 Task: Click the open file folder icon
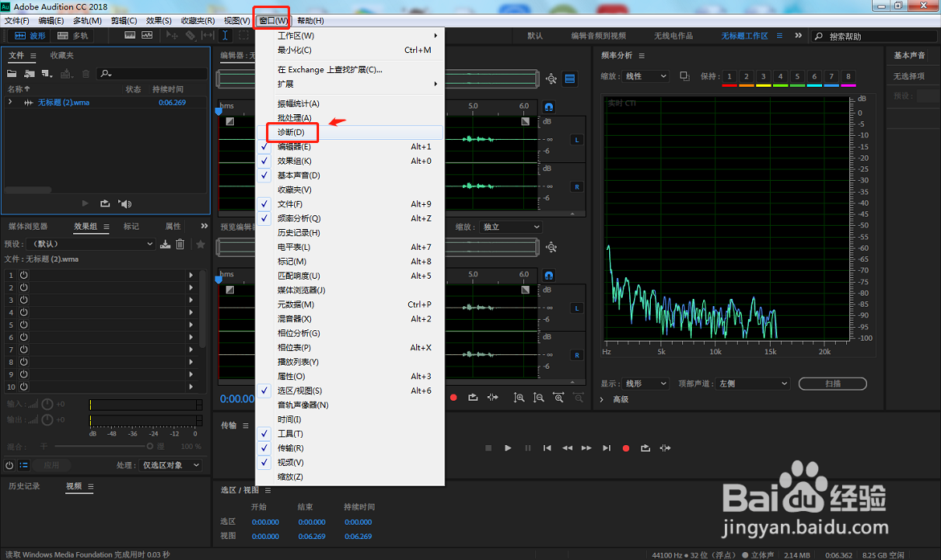pos(12,74)
